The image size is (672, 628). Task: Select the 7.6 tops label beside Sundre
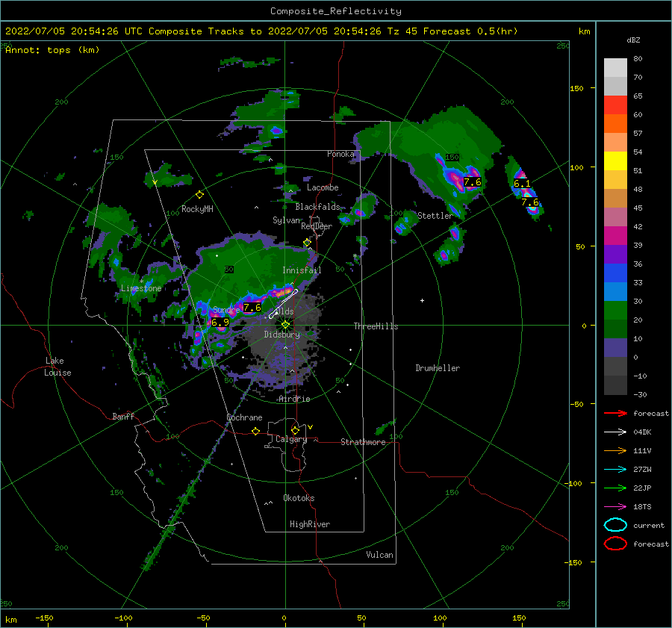(x=252, y=308)
